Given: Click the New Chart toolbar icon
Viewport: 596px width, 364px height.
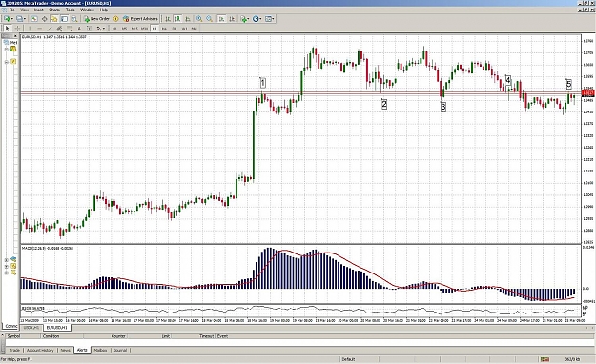Looking at the screenshot, I should (x=8, y=19).
